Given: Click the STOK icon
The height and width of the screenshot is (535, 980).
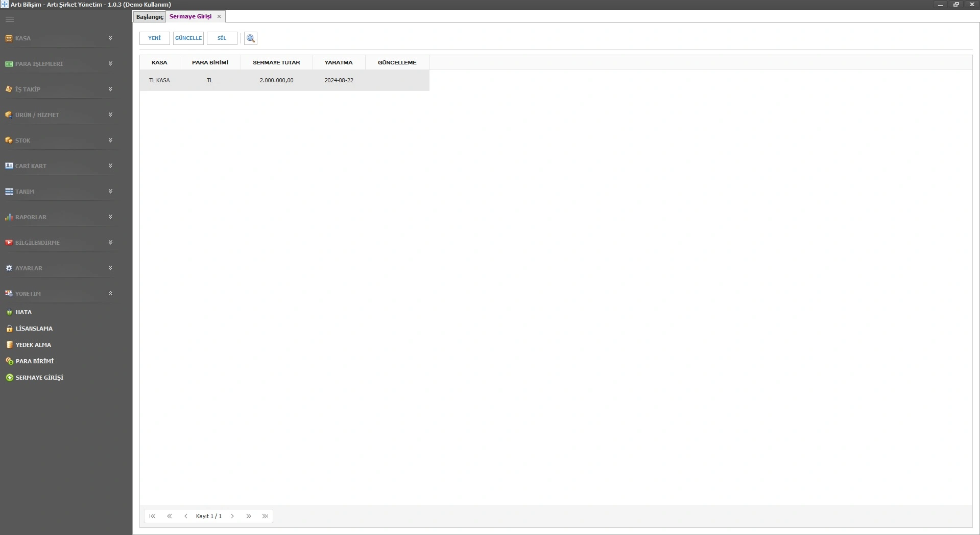Looking at the screenshot, I should (x=9, y=140).
